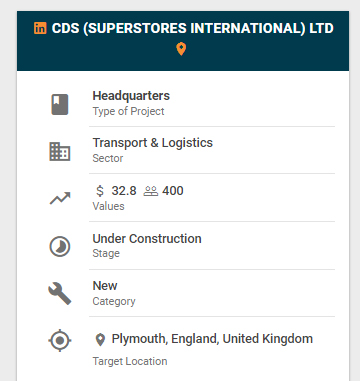Screen dimensions: 360x381
Task: Click the wrench icon for Category
Action: (x=60, y=294)
